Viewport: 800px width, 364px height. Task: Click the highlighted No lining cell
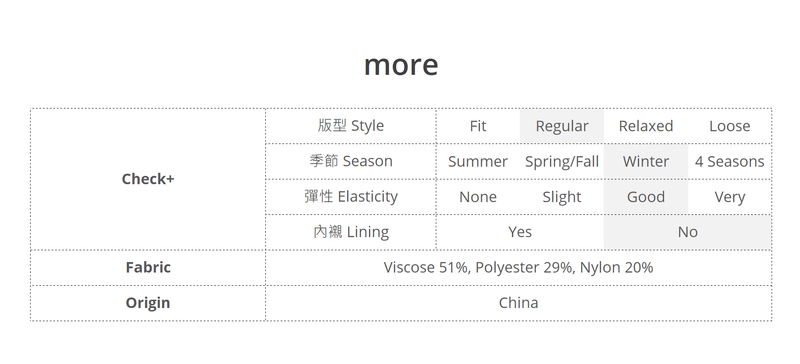coord(687,232)
